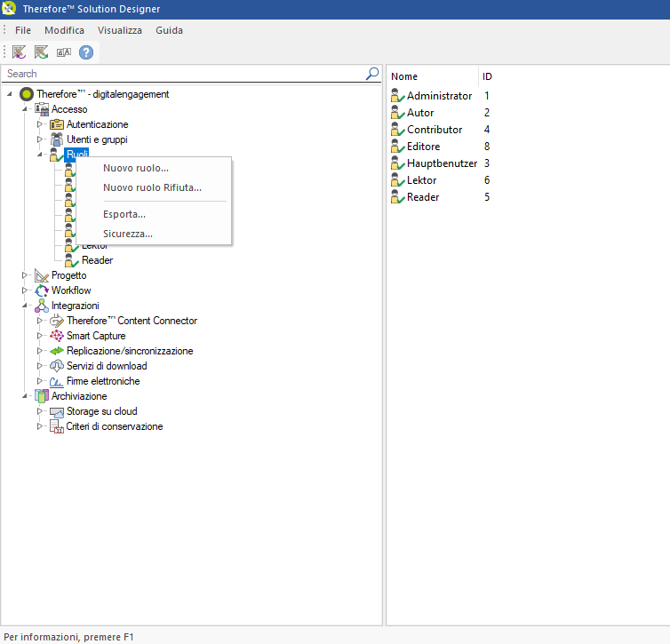Open the Modifica menu
670x644 pixels.
point(64,30)
